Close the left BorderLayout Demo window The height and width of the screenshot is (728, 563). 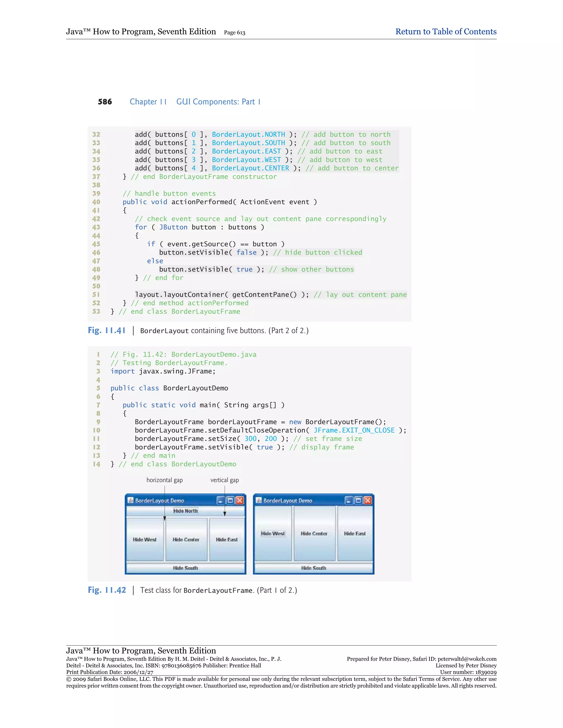[x=239, y=500]
